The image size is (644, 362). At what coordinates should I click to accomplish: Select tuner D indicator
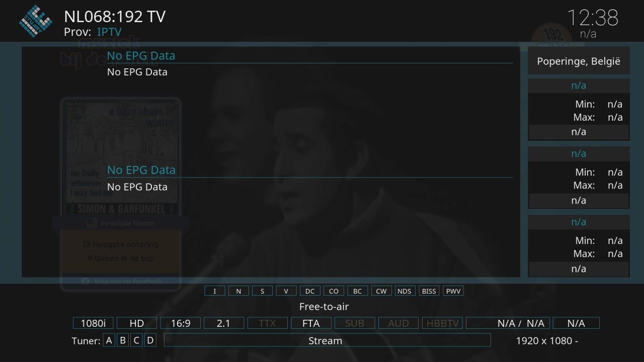point(150,340)
